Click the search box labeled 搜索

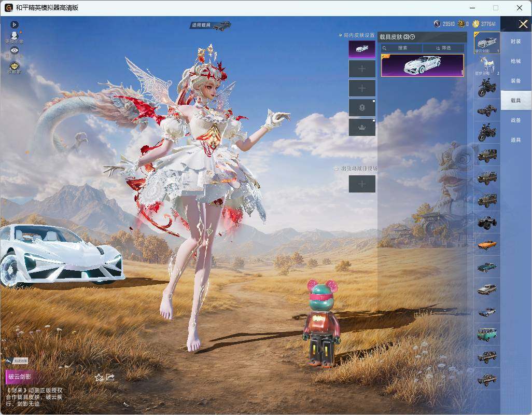tap(401, 48)
